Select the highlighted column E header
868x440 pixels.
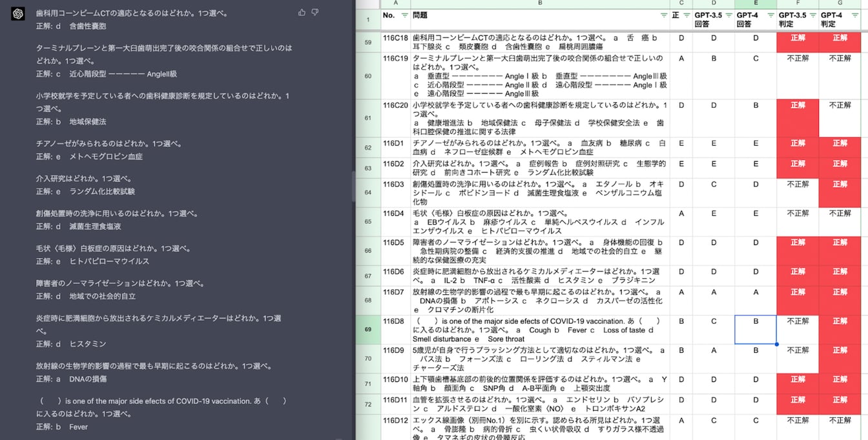(x=756, y=3)
